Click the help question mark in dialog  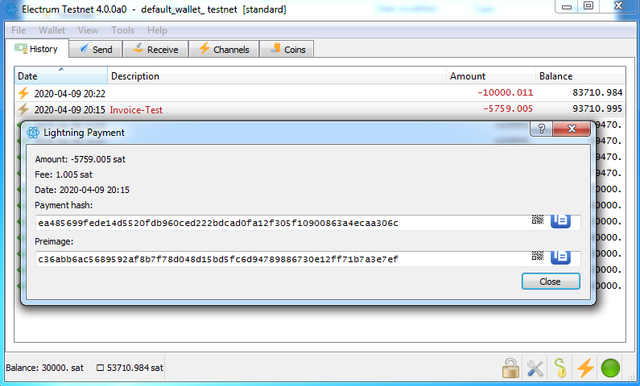click(541, 129)
